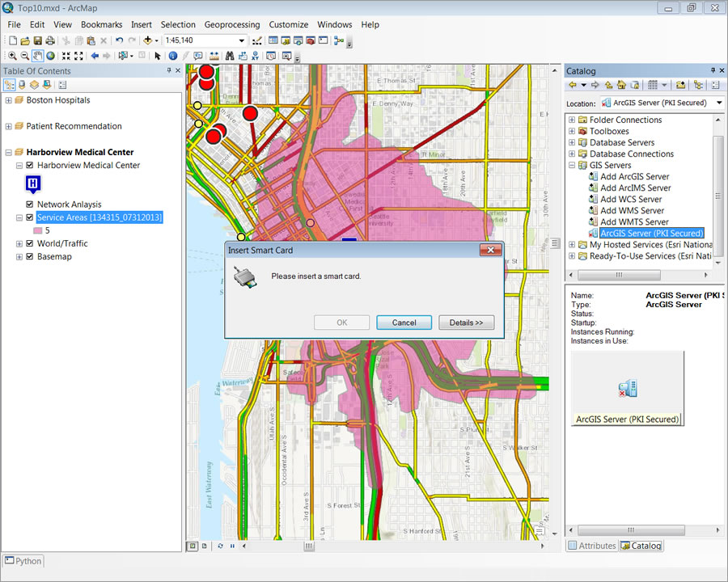This screenshot has width=728, height=582.
Task: Switch to the Attributes tab
Action: (x=592, y=546)
